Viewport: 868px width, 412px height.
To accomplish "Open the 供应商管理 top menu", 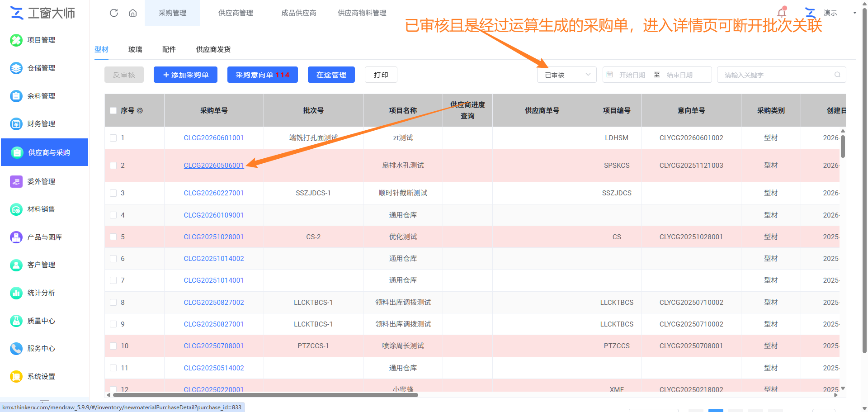I will pos(236,13).
